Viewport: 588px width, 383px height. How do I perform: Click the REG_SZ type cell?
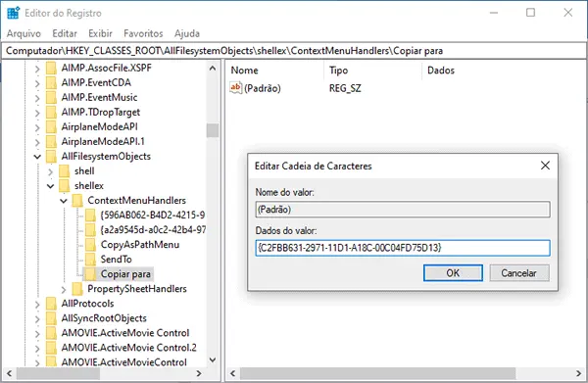[345, 88]
